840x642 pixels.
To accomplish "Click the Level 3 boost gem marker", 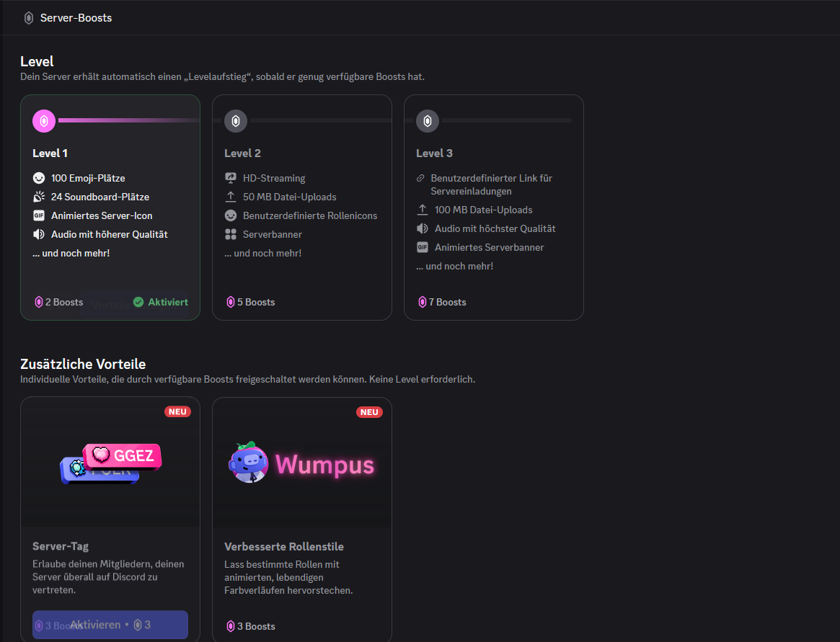I will [428, 121].
